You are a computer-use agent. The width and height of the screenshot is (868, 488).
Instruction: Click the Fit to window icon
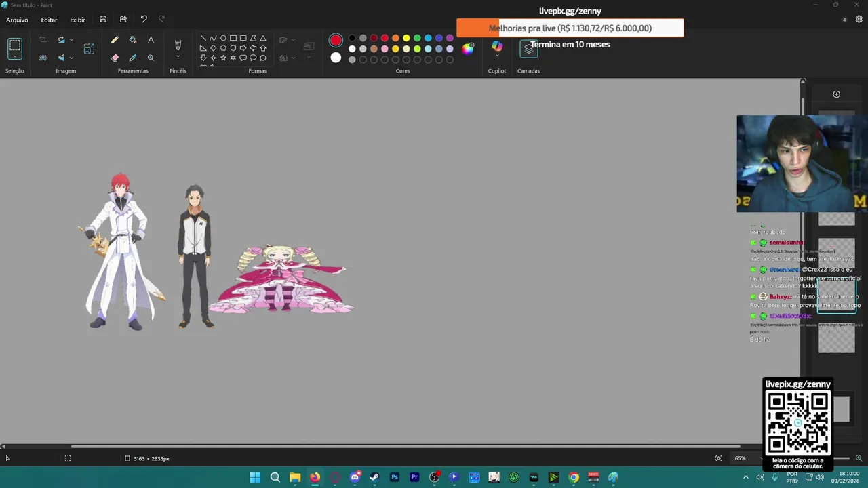click(719, 458)
